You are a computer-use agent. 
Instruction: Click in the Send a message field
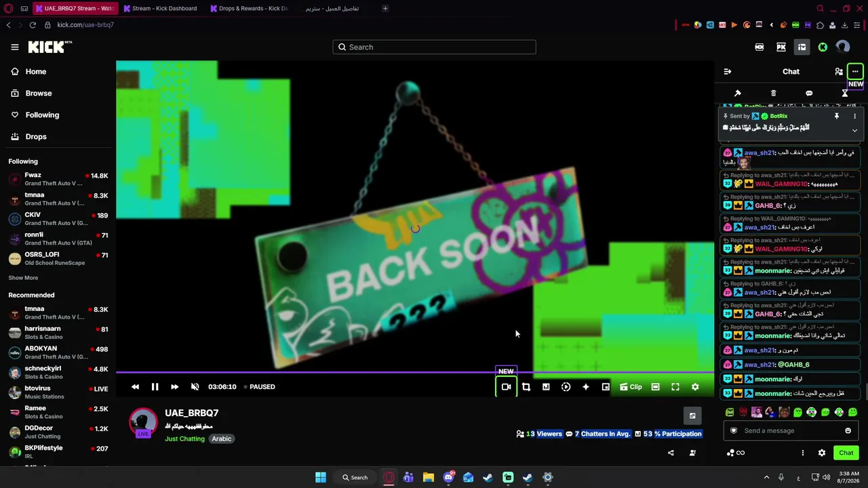(x=790, y=430)
